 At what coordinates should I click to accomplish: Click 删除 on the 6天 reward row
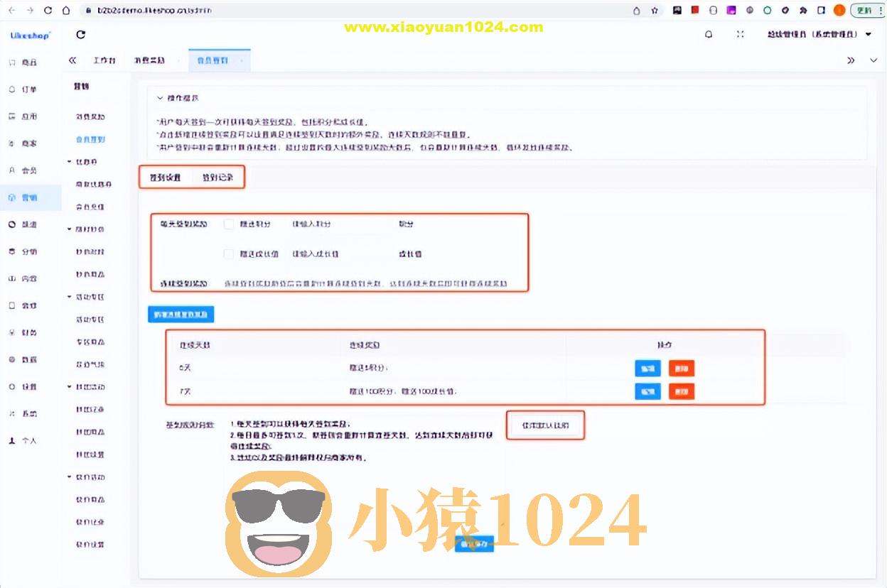(681, 368)
